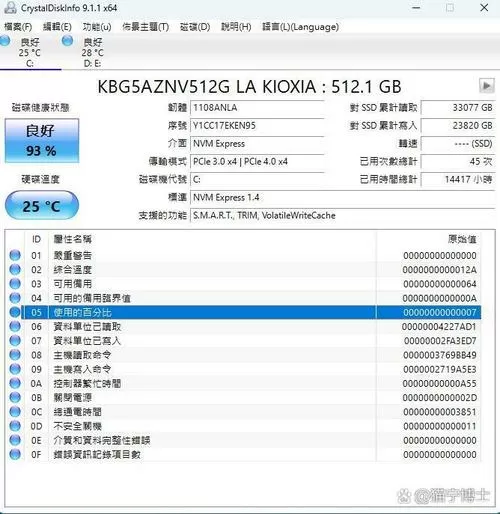Click status orb in row 03

point(15,284)
